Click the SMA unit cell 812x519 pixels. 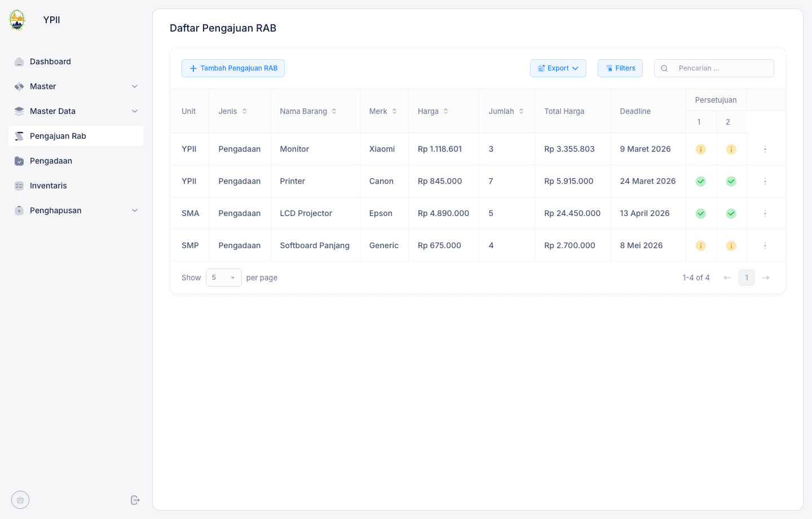pyautogui.click(x=191, y=213)
